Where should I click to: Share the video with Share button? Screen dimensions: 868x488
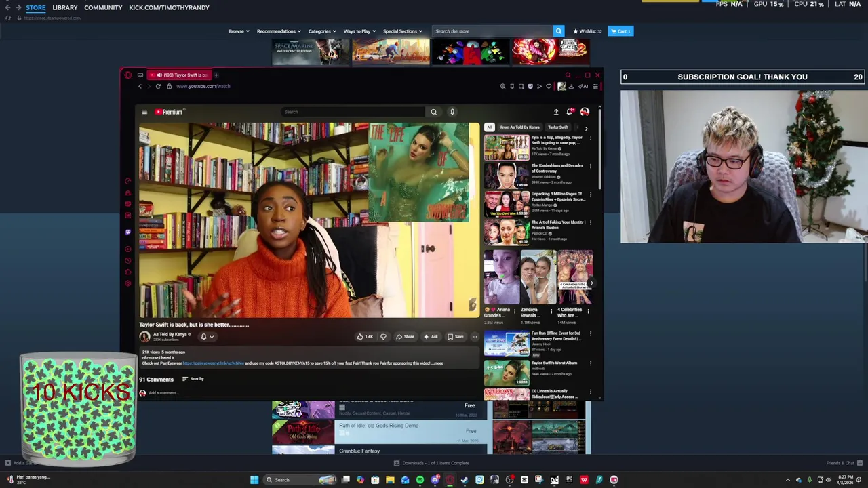[405, 337]
